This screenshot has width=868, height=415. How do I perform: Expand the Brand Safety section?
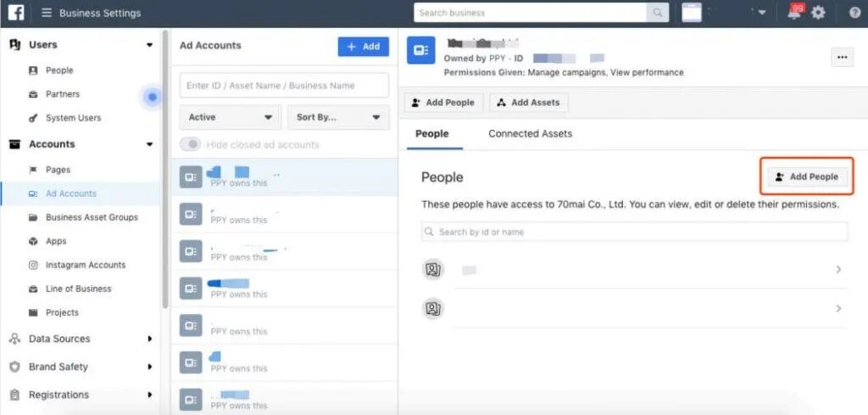click(149, 367)
